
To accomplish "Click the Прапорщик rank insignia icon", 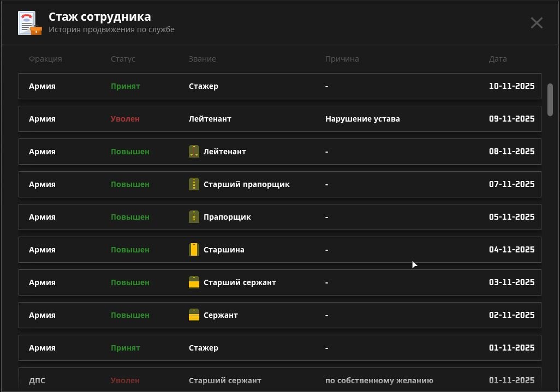I will pos(193,216).
